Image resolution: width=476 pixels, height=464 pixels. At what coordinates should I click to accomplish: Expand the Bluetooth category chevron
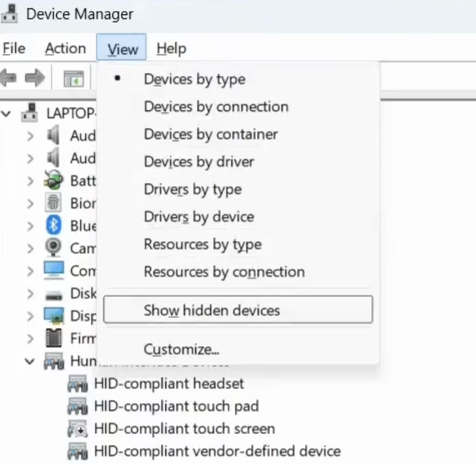coord(30,225)
